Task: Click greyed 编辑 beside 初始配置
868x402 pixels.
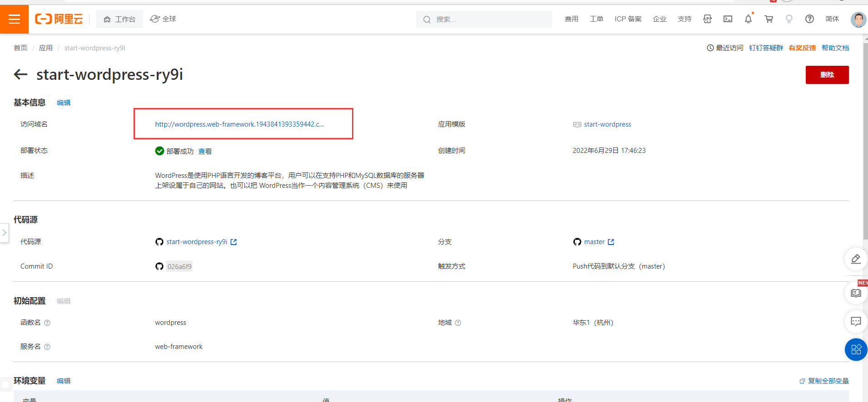Action: 64,301
